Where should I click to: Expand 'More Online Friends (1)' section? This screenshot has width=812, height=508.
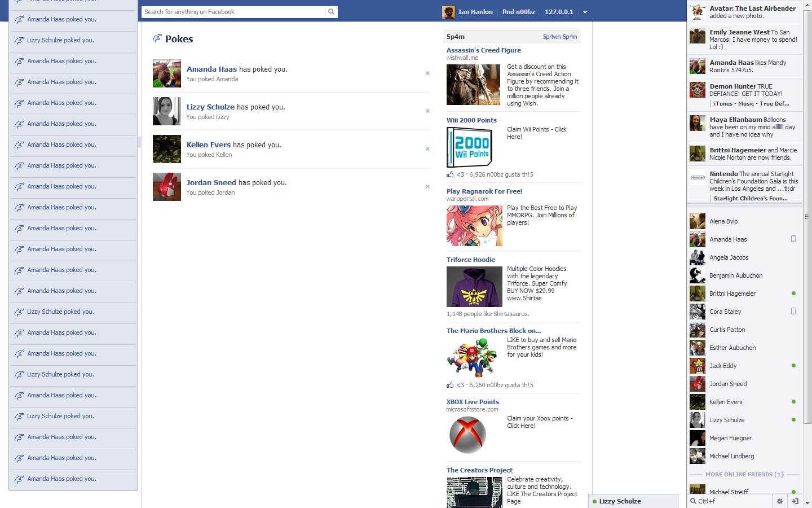point(744,475)
